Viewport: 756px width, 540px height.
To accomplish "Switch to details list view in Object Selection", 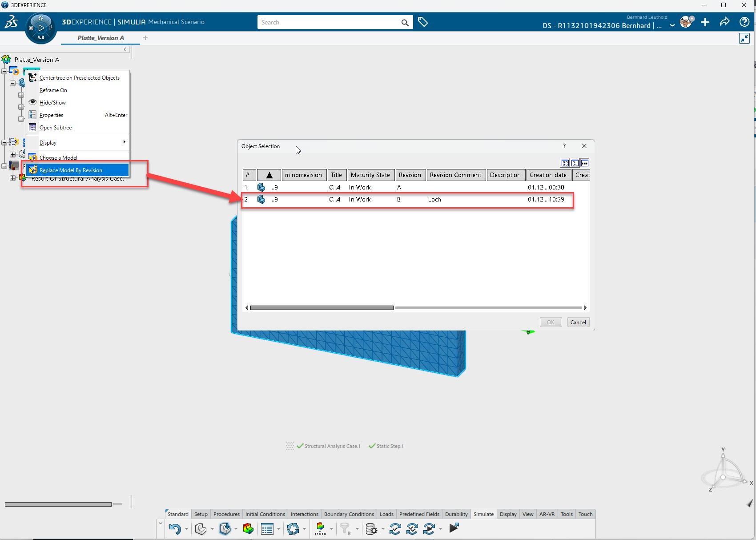I will [x=585, y=163].
